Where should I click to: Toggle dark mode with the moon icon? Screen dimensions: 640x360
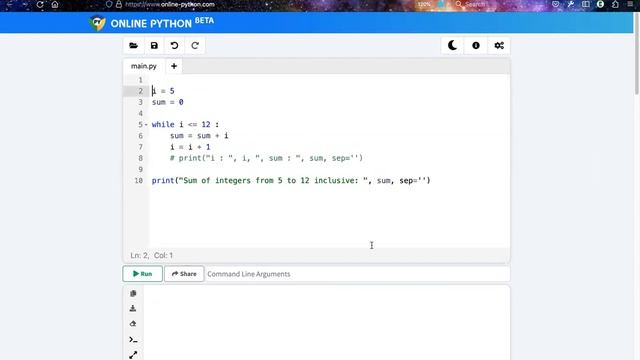pyautogui.click(x=452, y=45)
